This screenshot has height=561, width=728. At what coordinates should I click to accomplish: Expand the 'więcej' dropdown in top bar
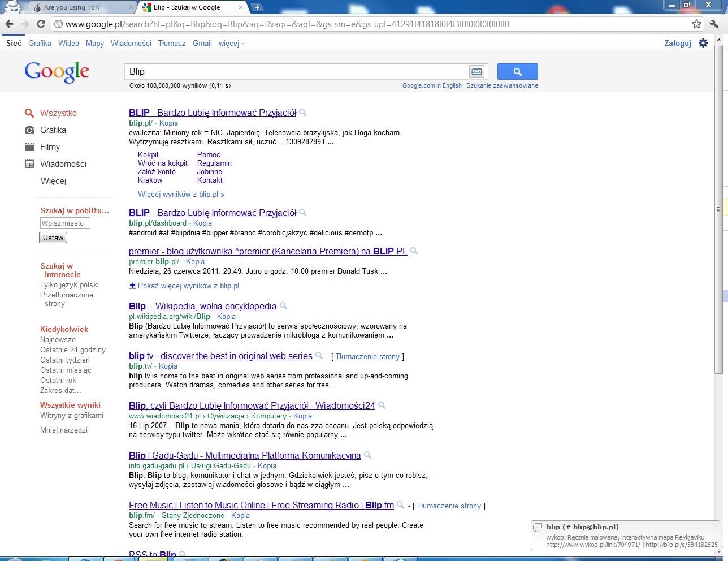pyautogui.click(x=231, y=43)
